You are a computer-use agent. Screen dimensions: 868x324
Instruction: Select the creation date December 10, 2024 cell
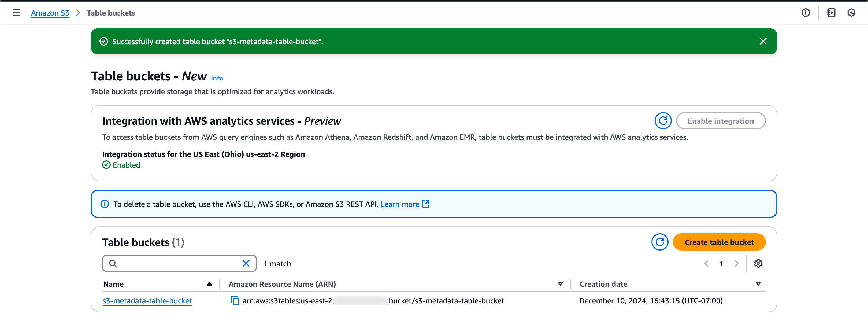pyautogui.click(x=651, y=300)
